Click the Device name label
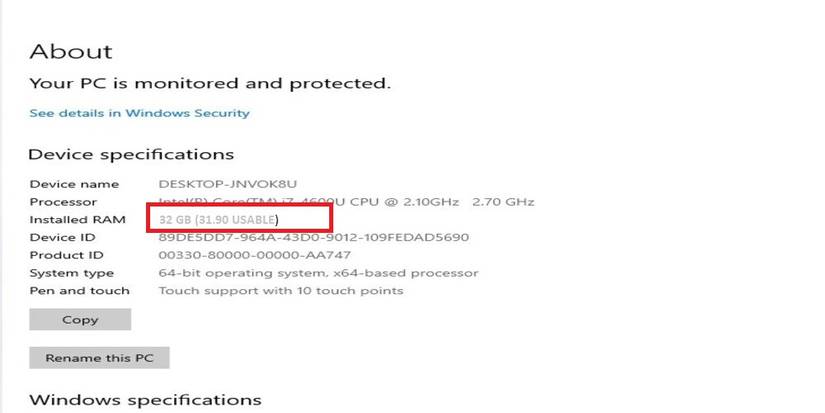Viewport: 825px width, 413px height. coord(74,184)
